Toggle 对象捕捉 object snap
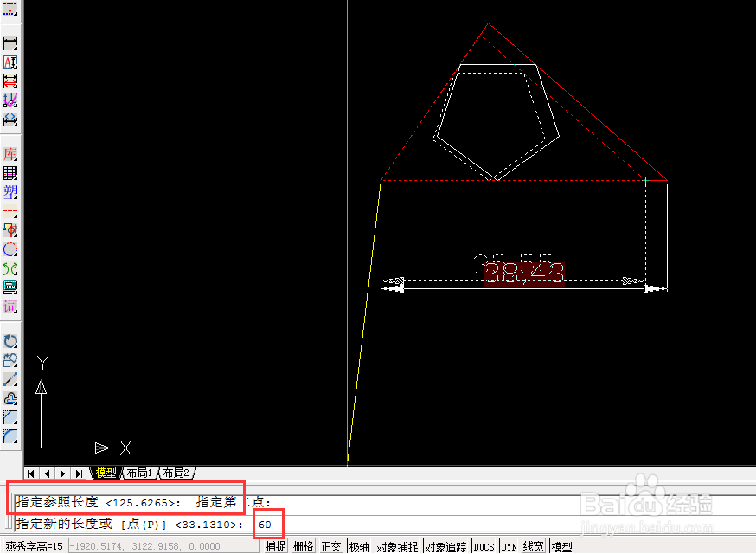Image resolution: width=756 pixels, height=554 pixels. coord(397,546)
